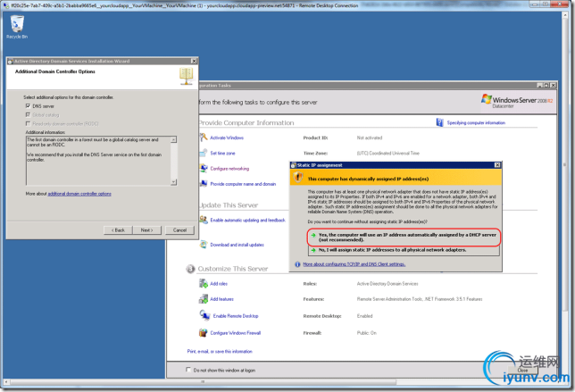575x392 pixels.
Task: Click the remote desktop horizontal scrollbar
Action: point(203,382)
